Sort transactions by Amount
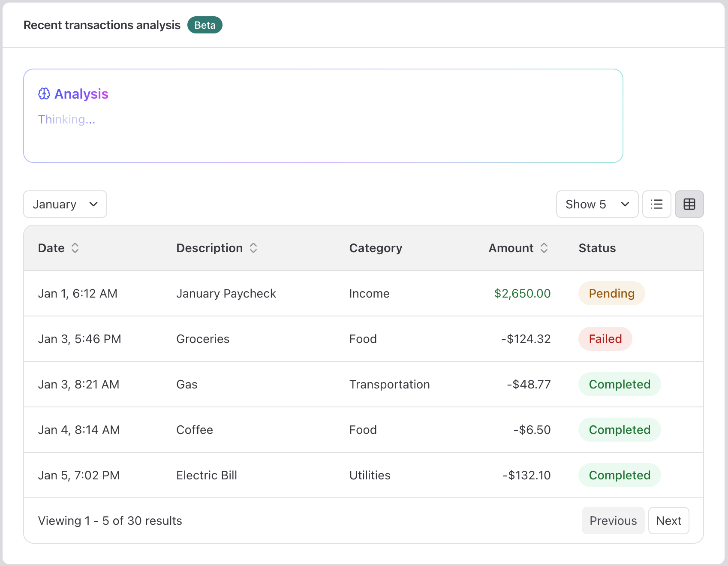728x566 pixels. 544,248
